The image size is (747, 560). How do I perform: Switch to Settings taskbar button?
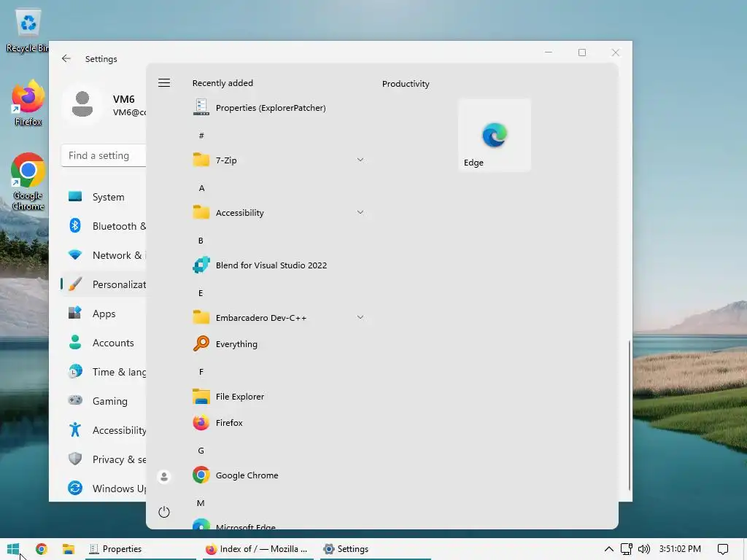[x=376, y=549]
